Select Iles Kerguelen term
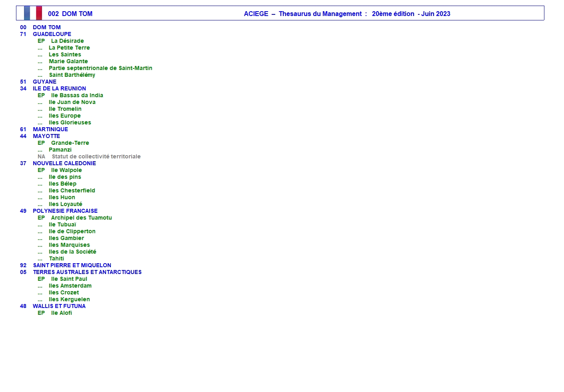Image resolution: width=564 pixels, height=392 pixels. pyautogui.click(x=69, y=299)
